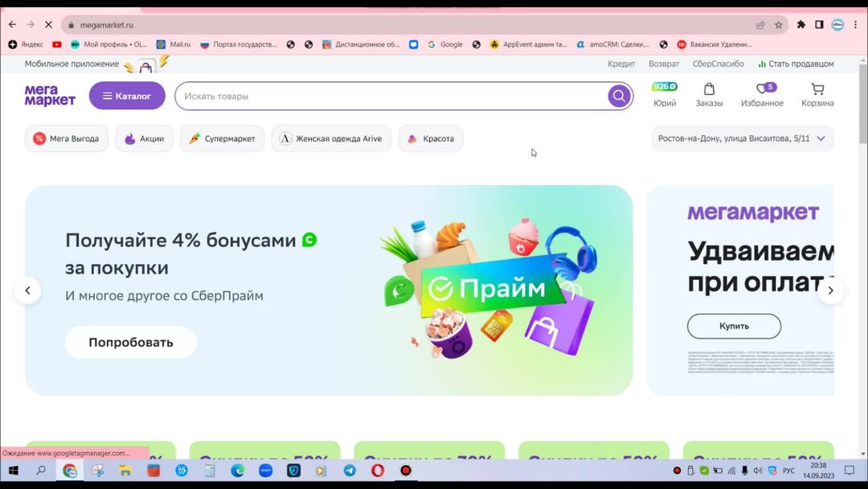
Task: Open the Mail.ru bookmark
Action: [174, 44]
